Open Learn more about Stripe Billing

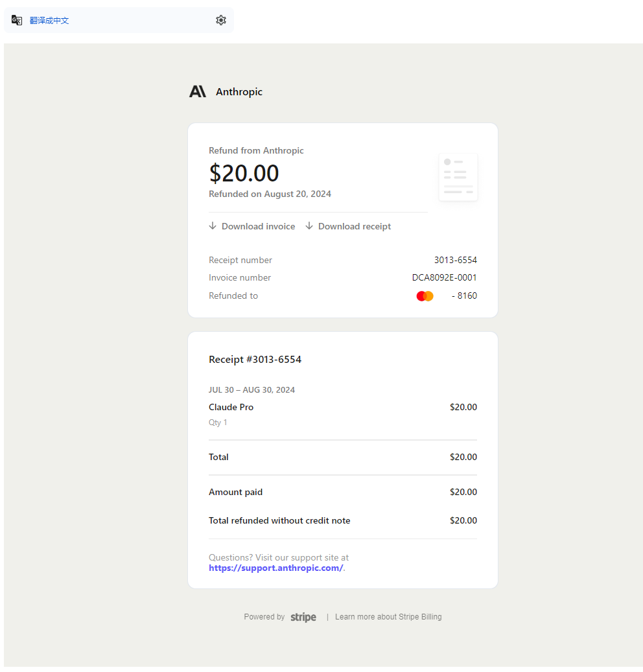(388, 617)
